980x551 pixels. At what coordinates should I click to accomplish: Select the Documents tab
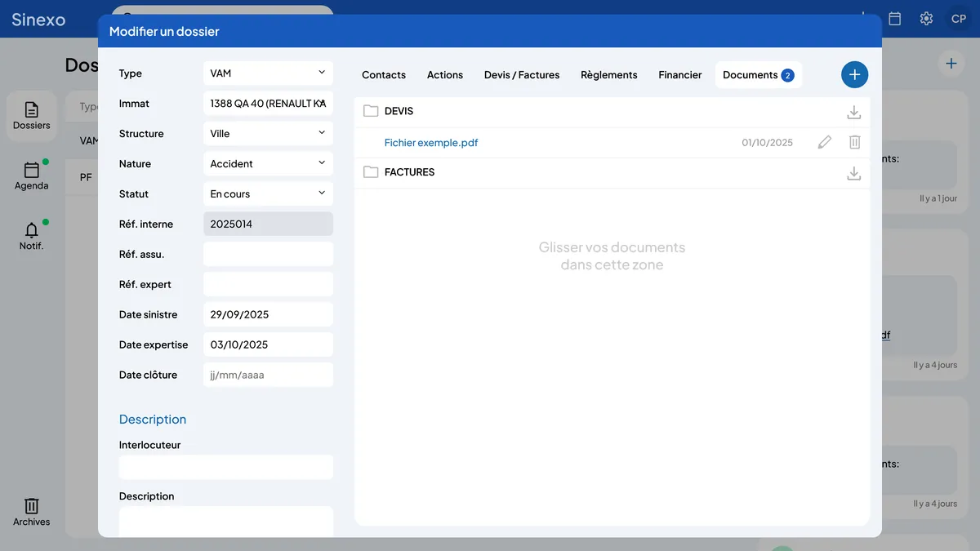(759, 75)
